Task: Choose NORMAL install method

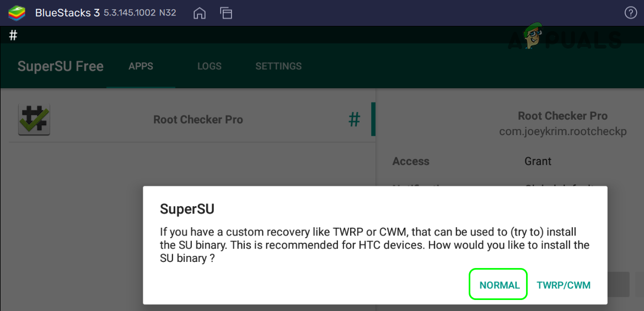Action: 500,285
